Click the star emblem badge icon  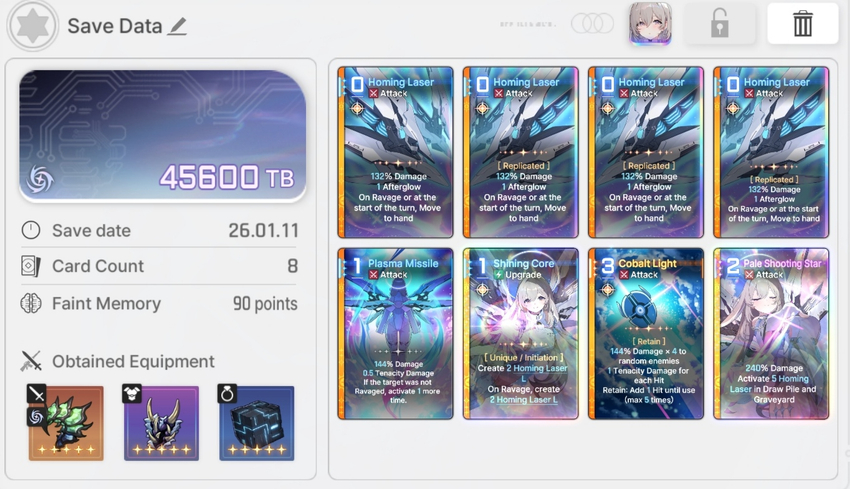[33, 25]
